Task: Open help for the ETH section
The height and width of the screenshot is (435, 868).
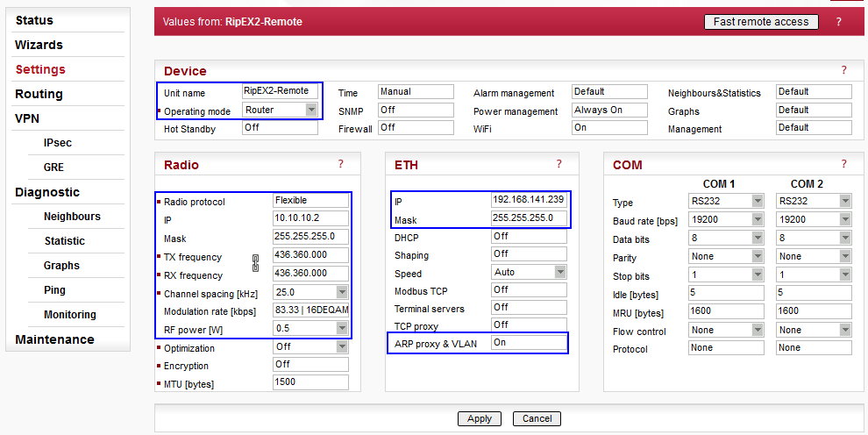Action: 559,164
